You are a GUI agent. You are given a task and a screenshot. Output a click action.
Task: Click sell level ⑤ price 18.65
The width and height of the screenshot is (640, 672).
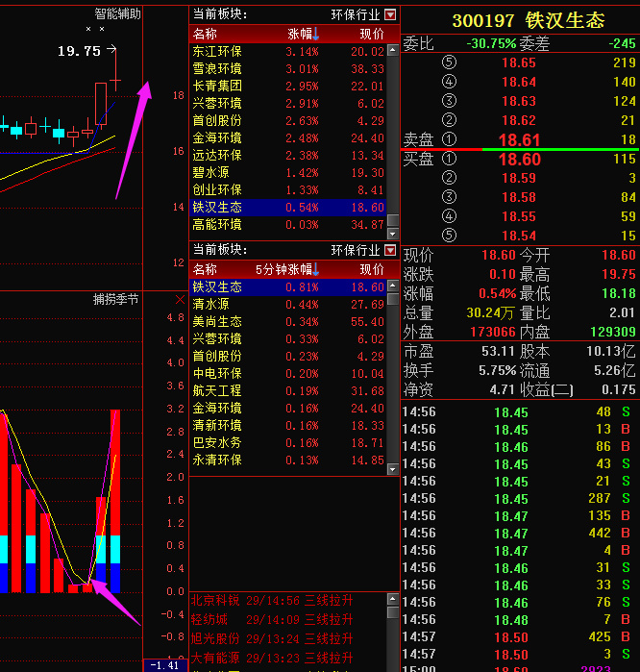pos(519,63)
